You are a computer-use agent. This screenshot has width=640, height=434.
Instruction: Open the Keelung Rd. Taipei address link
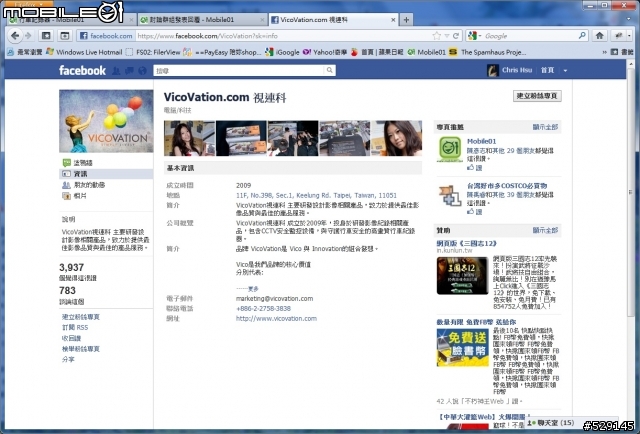(316, 196)
